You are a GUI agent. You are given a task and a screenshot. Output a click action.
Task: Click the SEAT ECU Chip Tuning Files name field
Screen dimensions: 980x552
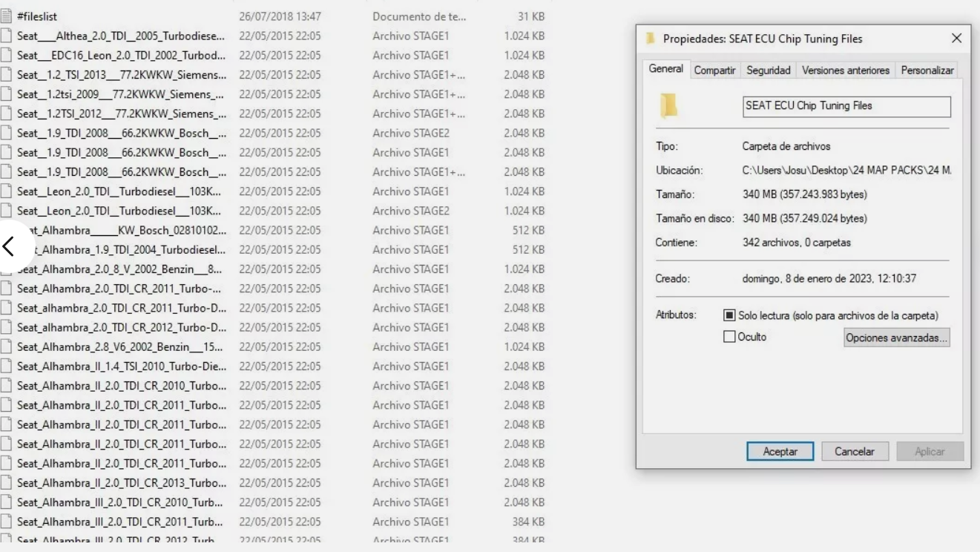pyautogui.click(x=845, y=105)
